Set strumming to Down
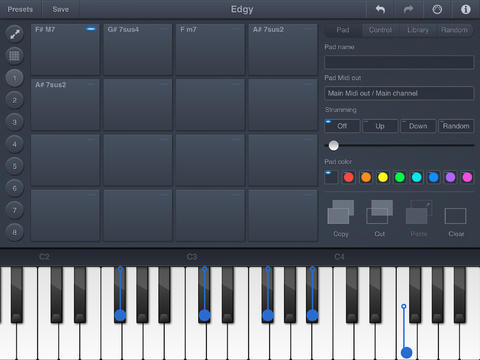 pos(418,126)
